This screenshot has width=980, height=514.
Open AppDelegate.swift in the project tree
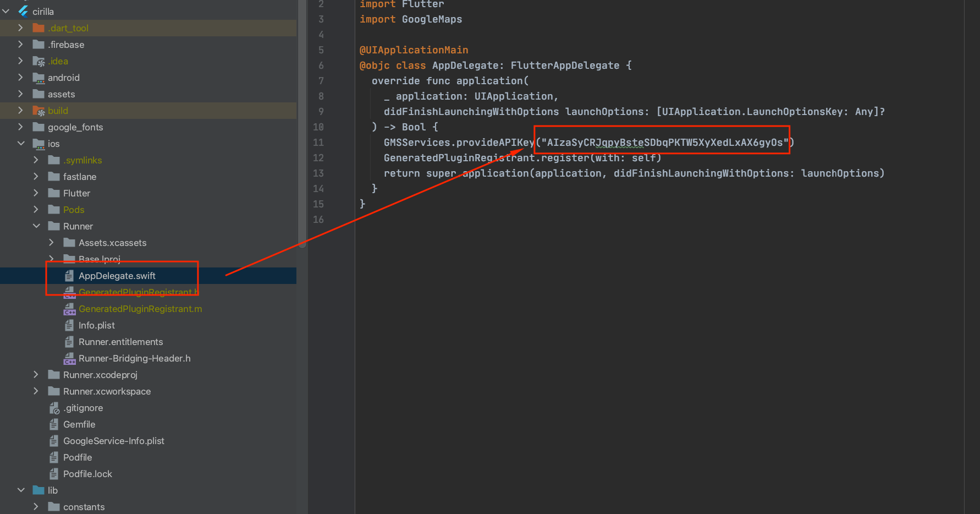click(x=117, y=276)
